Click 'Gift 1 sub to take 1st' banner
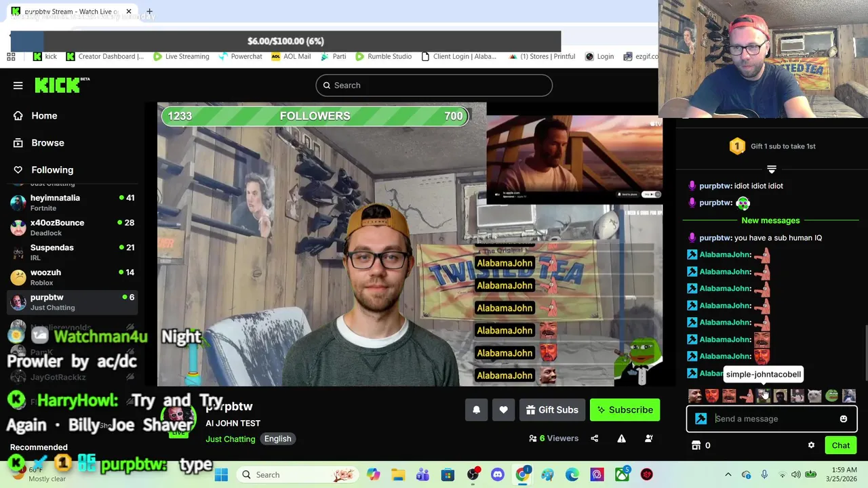 tap(772, 146)
